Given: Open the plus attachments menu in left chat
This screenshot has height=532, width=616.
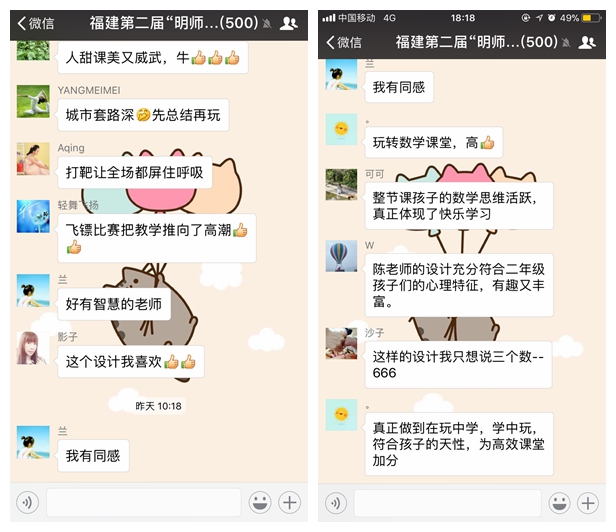Looking at the screenshot, I should [x=290, y=502].
